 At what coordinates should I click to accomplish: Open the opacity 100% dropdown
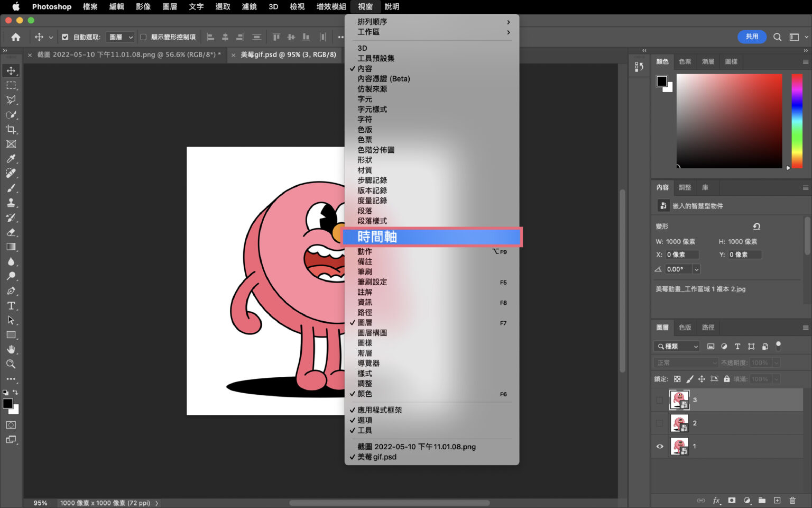tap(776, 362)
